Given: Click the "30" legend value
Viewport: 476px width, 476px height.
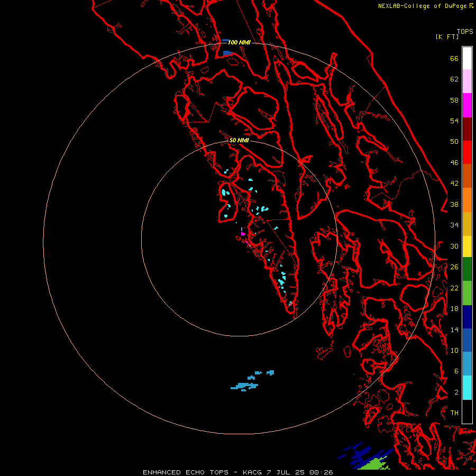Looking at the screenshot, I should click(x=454, y=246).
